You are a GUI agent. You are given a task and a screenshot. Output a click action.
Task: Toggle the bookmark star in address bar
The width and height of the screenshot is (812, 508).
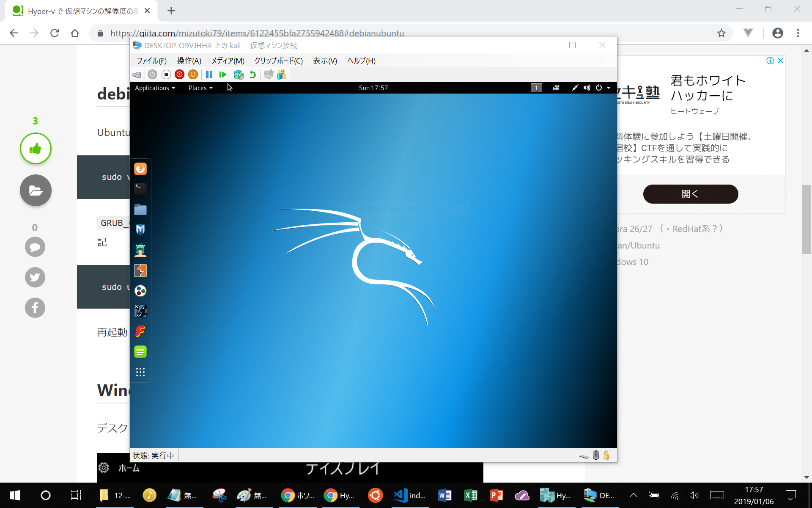pyautogui.click(x=721, y=33)
